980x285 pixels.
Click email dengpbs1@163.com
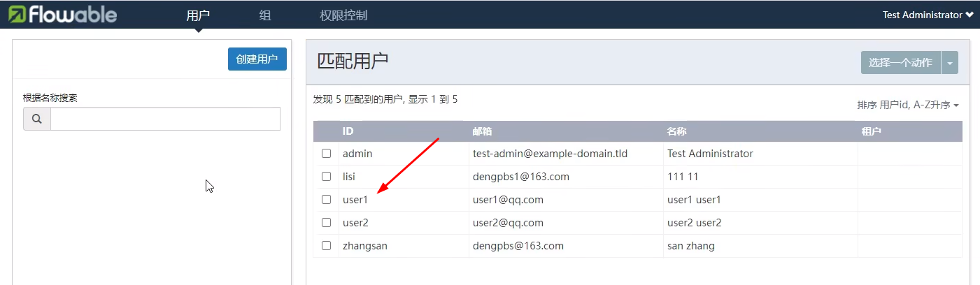click(x=521, y=177)
